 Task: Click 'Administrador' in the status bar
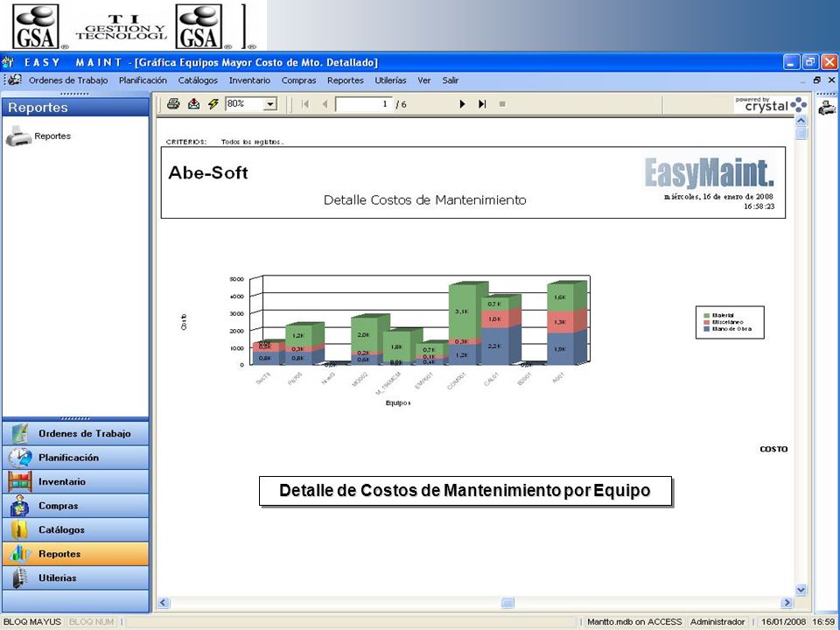click(x=717, y=622)
